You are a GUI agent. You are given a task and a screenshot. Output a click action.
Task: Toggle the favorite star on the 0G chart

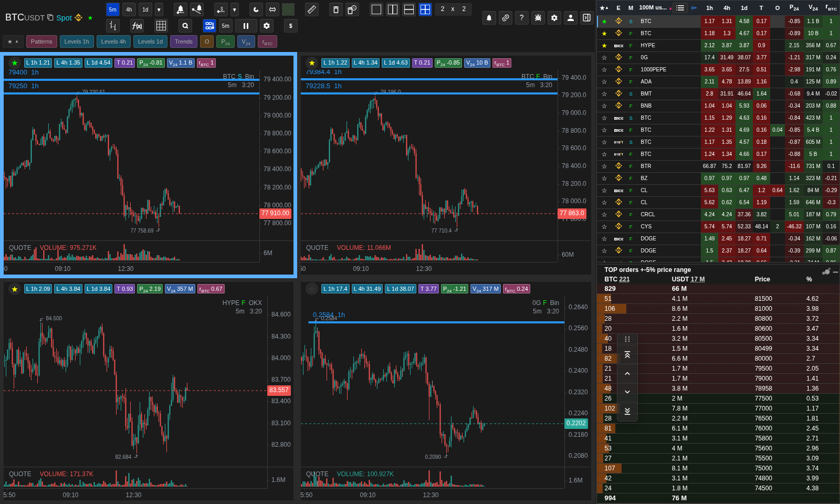pyautogui.click(x=312, y=289)
